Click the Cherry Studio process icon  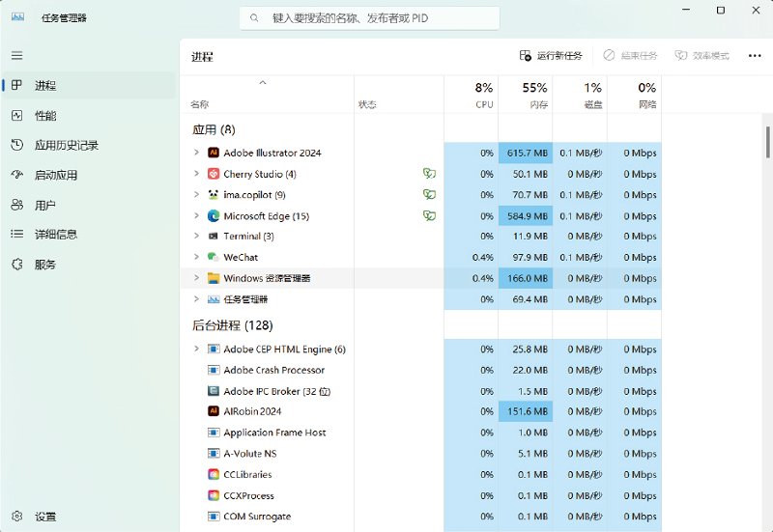214,174
